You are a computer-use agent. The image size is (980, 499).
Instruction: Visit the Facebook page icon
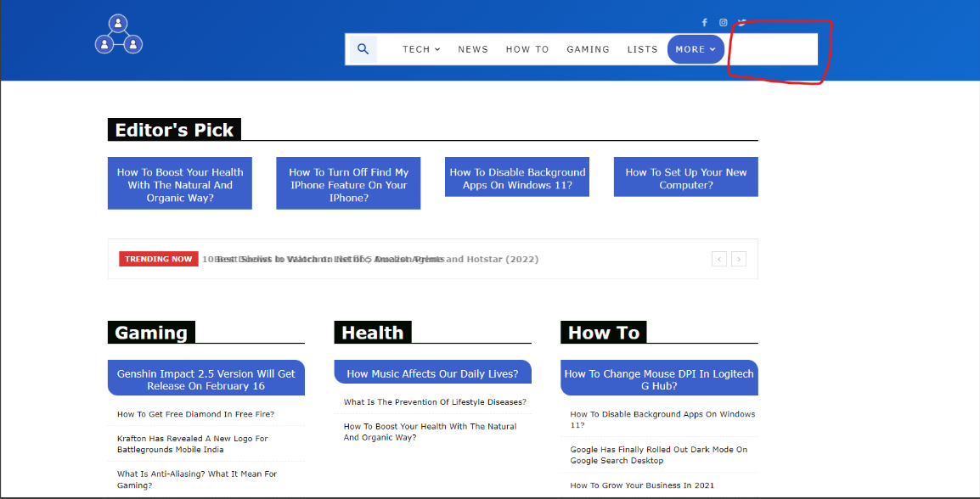pyautogui.click(x=704, y=22)
